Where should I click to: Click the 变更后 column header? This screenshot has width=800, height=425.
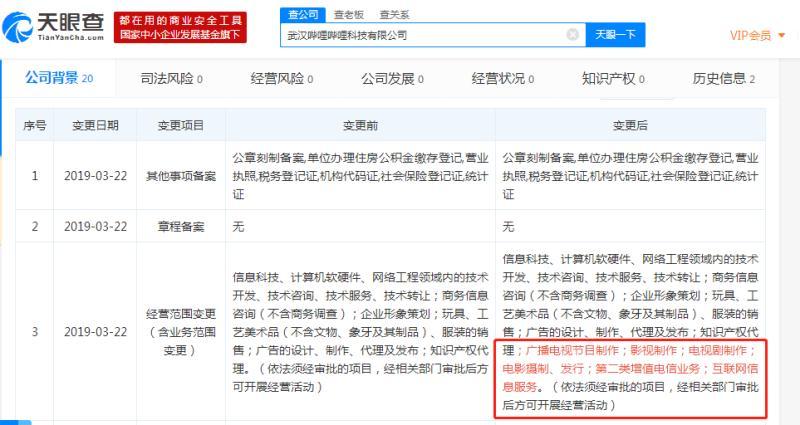630,125
